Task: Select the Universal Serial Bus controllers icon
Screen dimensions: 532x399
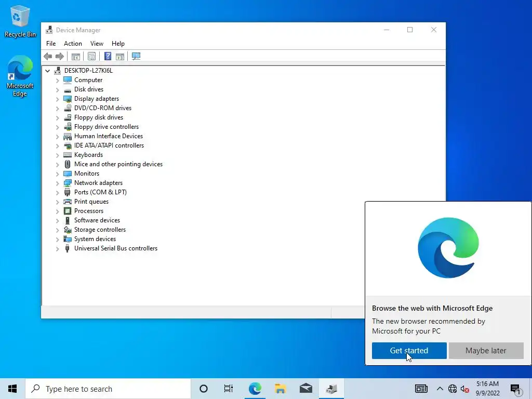Action: (68, 248)
